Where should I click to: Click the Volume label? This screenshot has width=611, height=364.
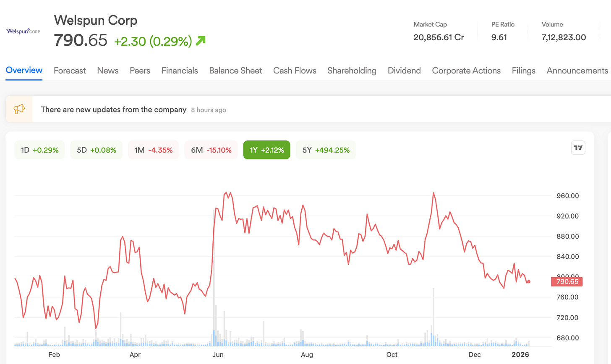pyautogui.click(x=552, y=24)
